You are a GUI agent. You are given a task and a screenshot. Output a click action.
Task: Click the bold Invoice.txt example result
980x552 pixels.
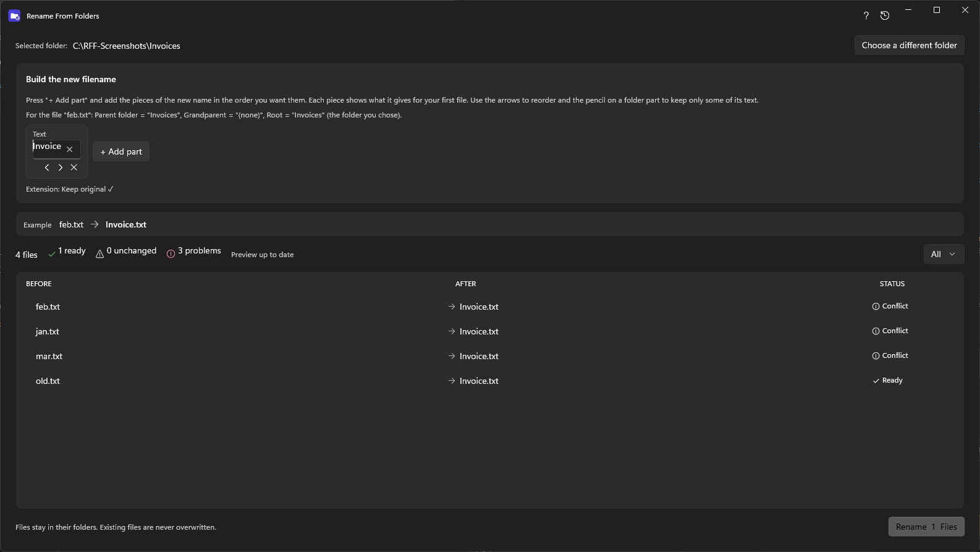point(126,224)
